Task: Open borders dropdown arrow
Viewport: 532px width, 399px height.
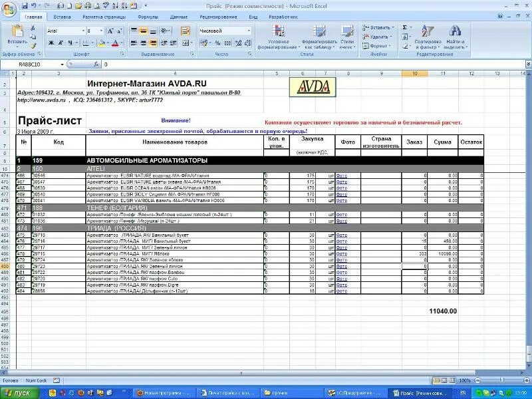Action: click(92, 43)
